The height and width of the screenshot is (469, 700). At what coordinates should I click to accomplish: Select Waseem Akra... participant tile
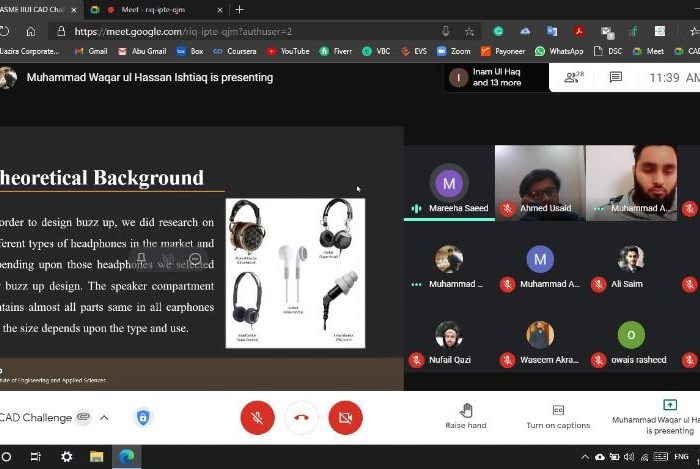pos(540,341)
